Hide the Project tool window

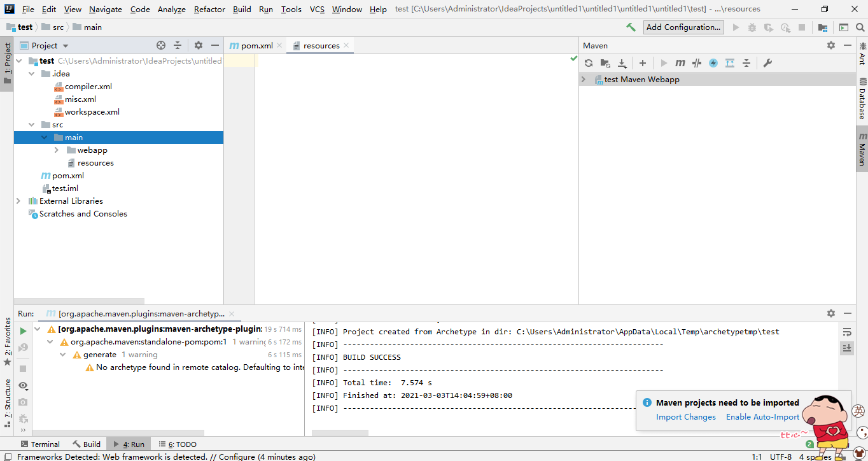tap(215, 45)
